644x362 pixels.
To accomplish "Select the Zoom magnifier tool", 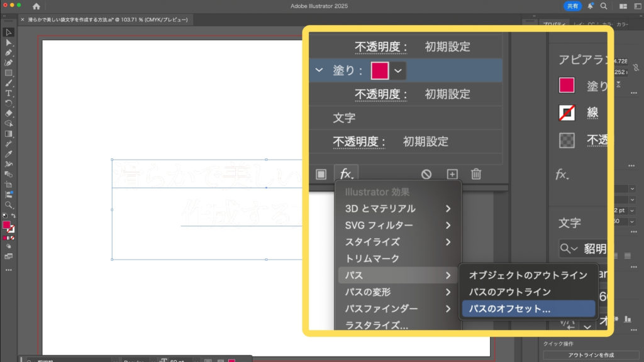I will coord(9,205).
